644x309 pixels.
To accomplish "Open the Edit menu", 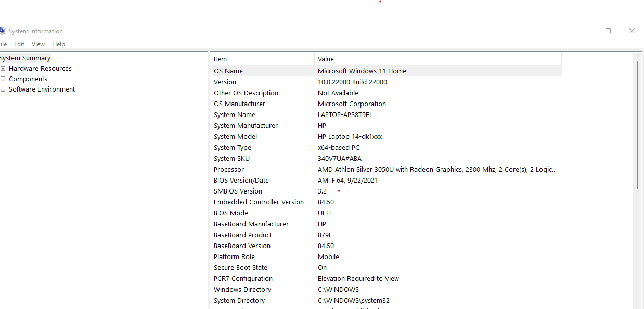I will (x=19, y=44).
